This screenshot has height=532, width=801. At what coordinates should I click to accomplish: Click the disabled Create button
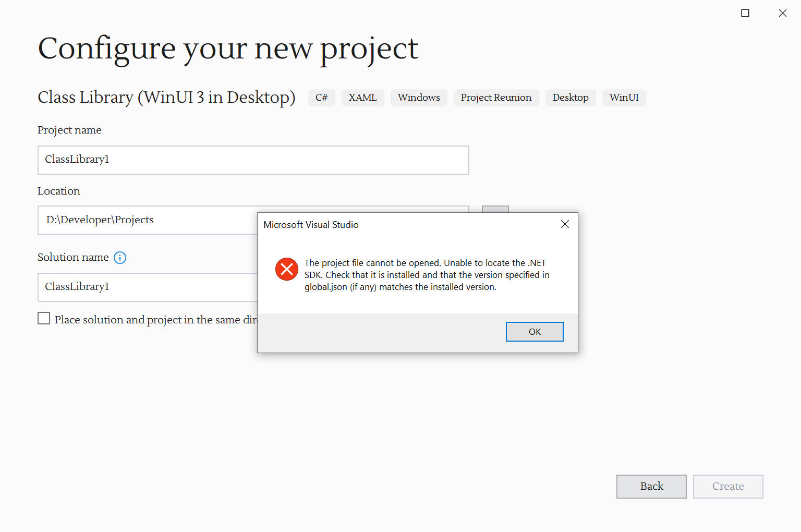tap(727, 486)
